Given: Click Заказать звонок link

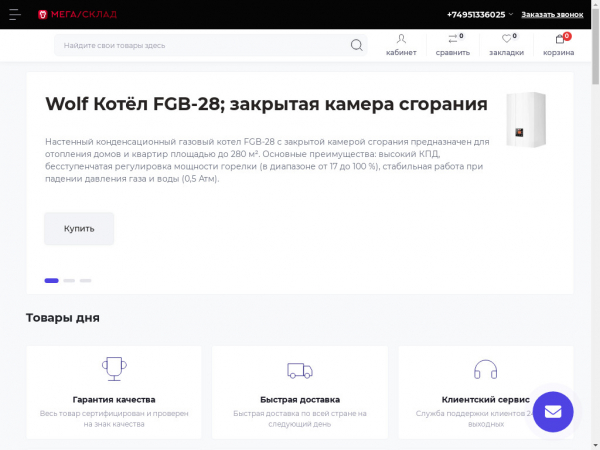Looking at the screenshot, I should 552,15.
